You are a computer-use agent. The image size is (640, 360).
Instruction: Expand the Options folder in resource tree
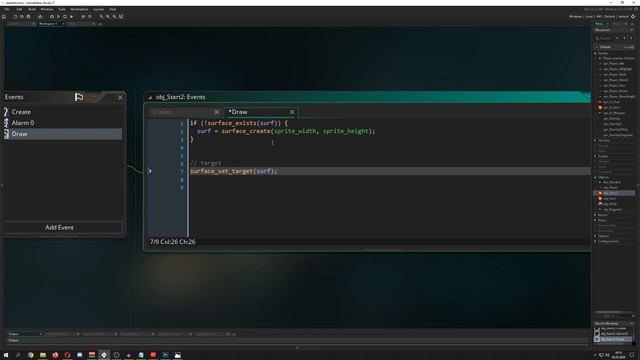click(596, 236)
